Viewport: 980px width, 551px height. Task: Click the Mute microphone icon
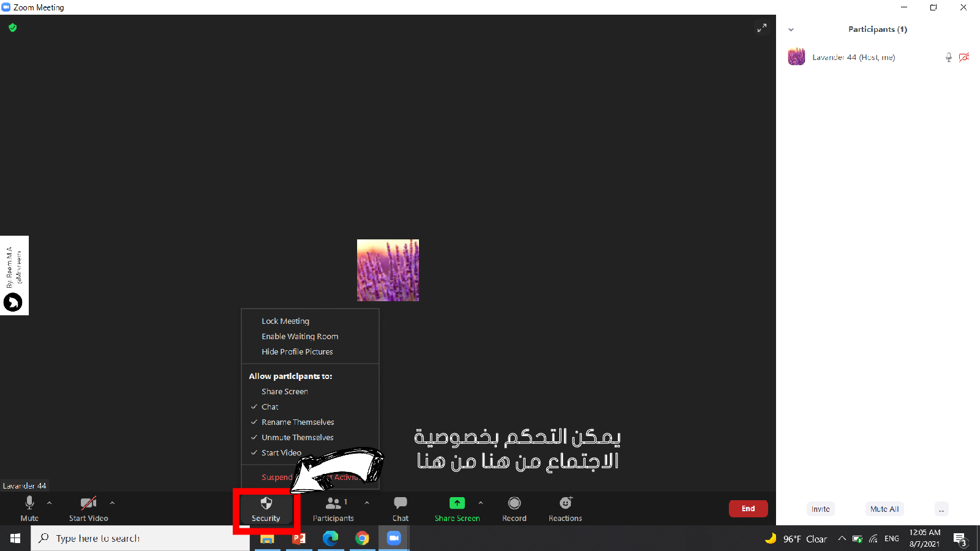click(x=29, y=503)
